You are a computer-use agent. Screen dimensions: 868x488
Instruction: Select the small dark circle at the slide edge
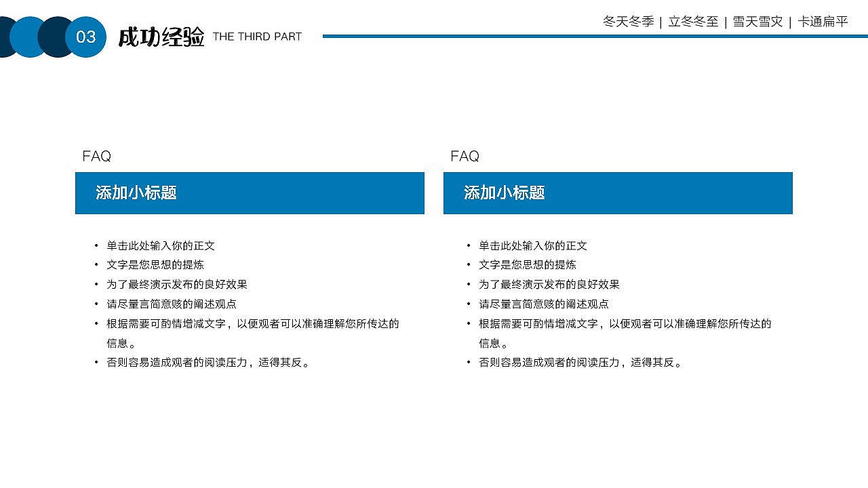[5, 35]
